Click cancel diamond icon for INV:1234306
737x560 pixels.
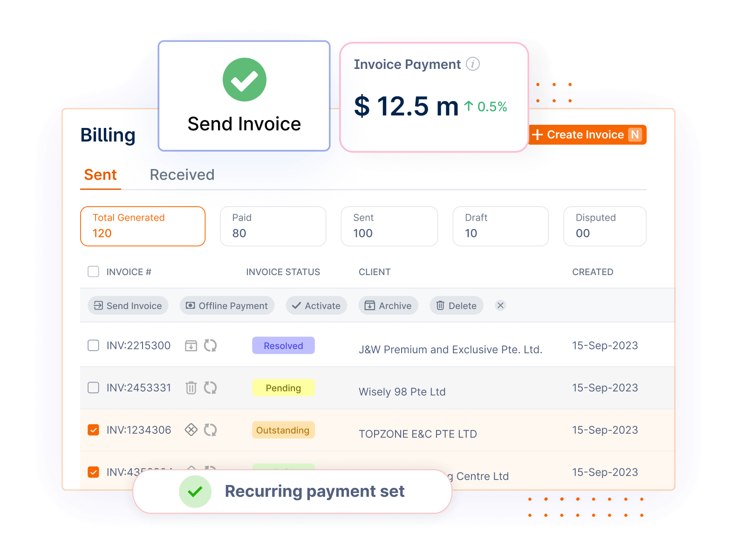pos(191,430)
